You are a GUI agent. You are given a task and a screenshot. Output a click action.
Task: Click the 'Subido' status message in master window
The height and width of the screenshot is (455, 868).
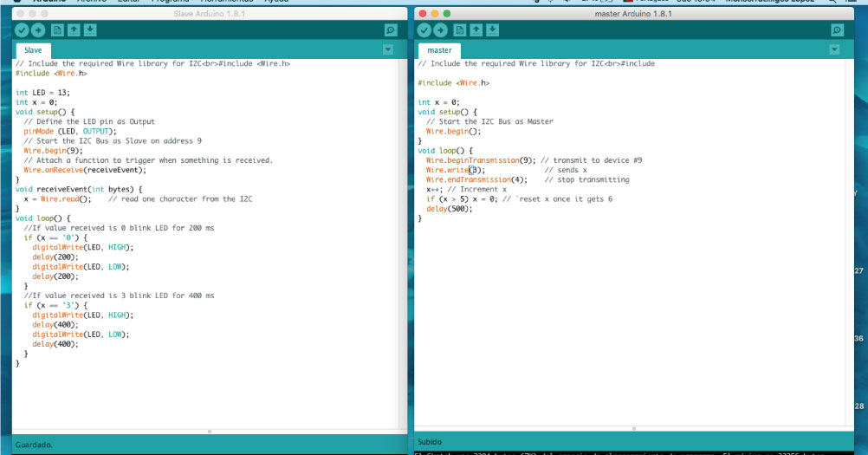(430, 442)
